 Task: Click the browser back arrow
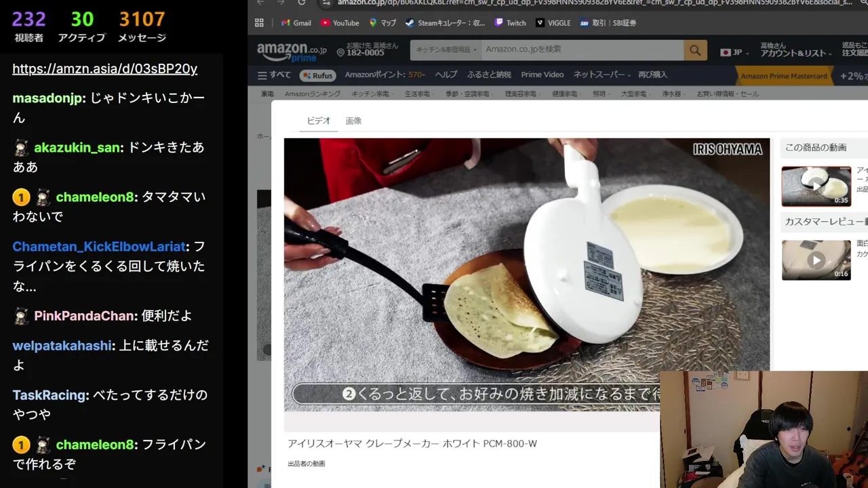click(260, 3)
